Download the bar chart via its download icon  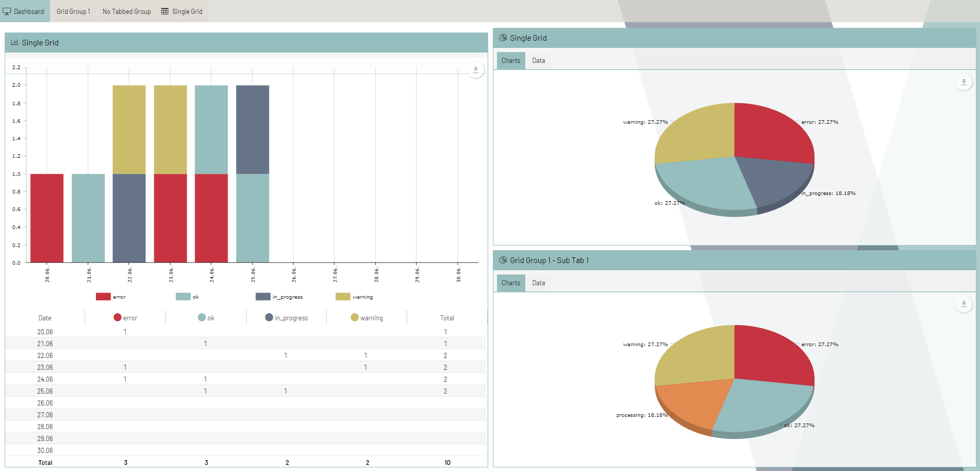pos(475,70)
